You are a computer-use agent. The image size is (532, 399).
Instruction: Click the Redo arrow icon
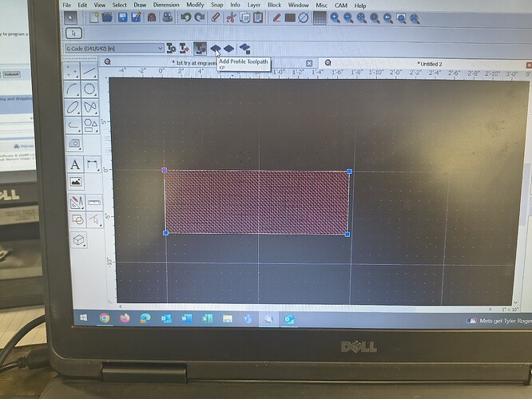[x=200, y=18]
